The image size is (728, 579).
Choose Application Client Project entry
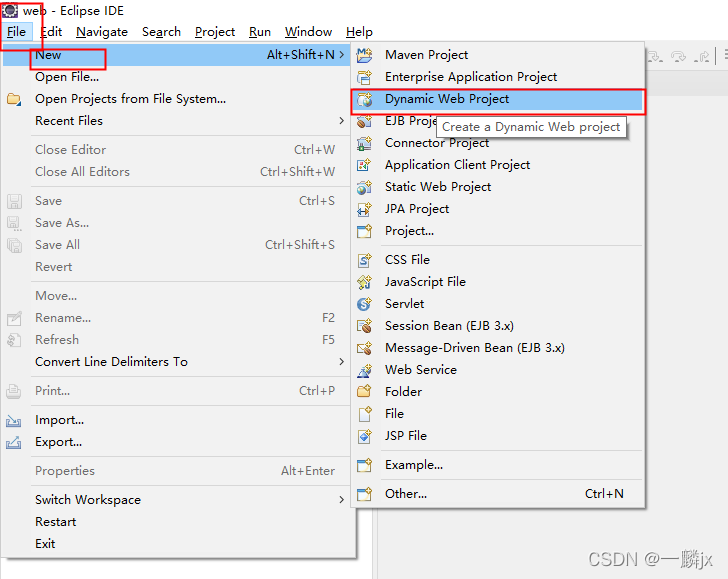(x=498, y=165)
